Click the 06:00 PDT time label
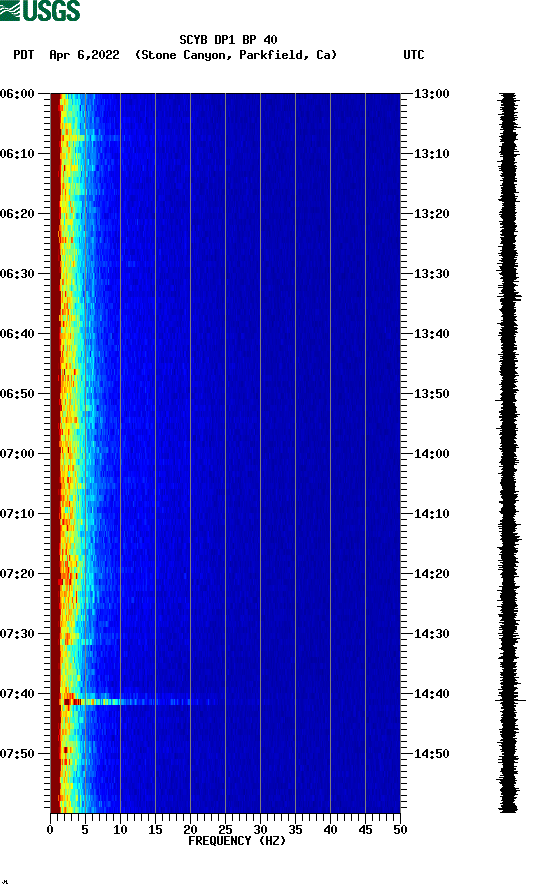Screen dimensions: 552x893 tap(18, 93)
